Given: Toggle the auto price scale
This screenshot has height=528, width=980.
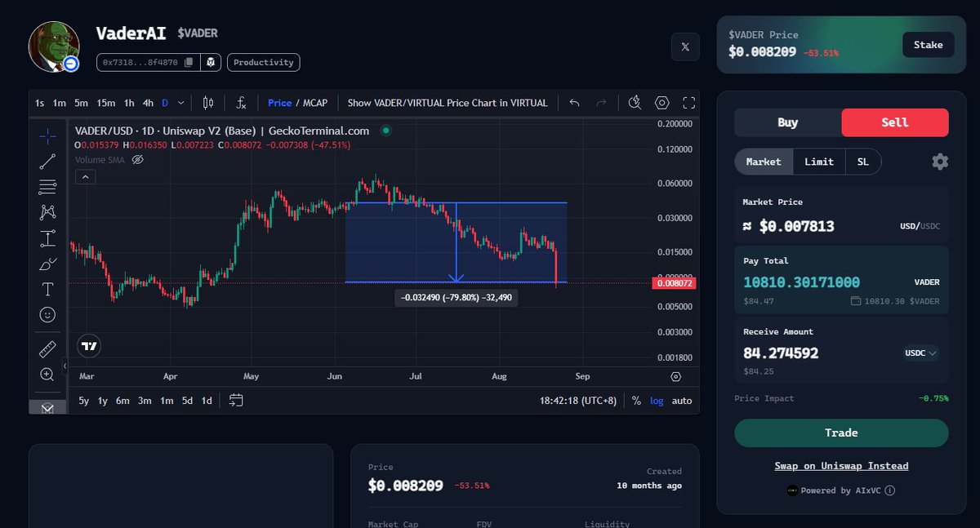Looking at the screenshot, I should 682,401.
